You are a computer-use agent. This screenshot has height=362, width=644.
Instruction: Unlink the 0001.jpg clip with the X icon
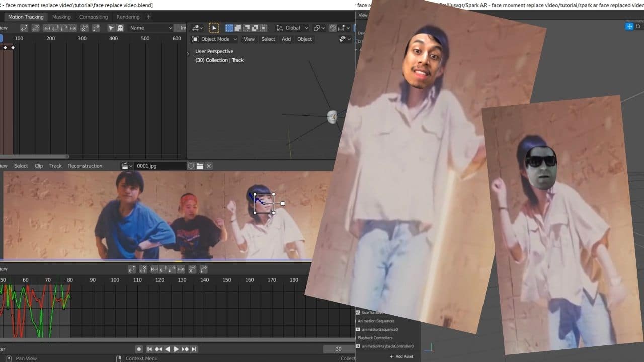click(209, 166)
